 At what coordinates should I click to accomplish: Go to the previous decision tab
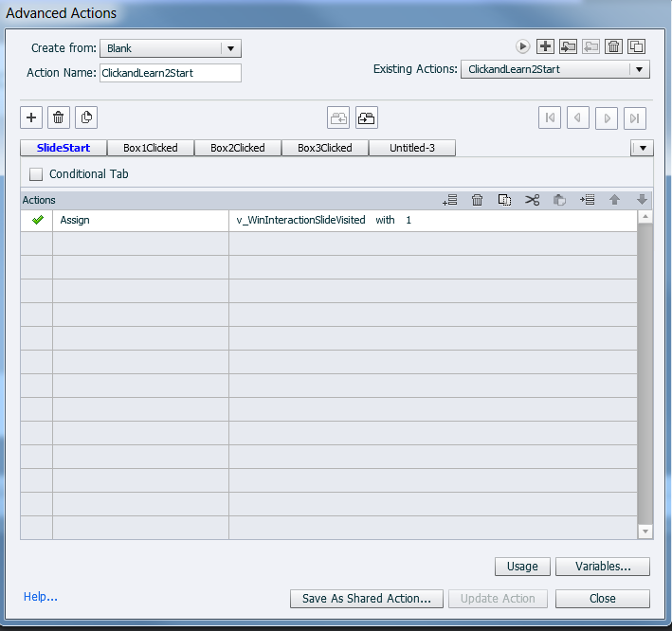coord(578,117)
